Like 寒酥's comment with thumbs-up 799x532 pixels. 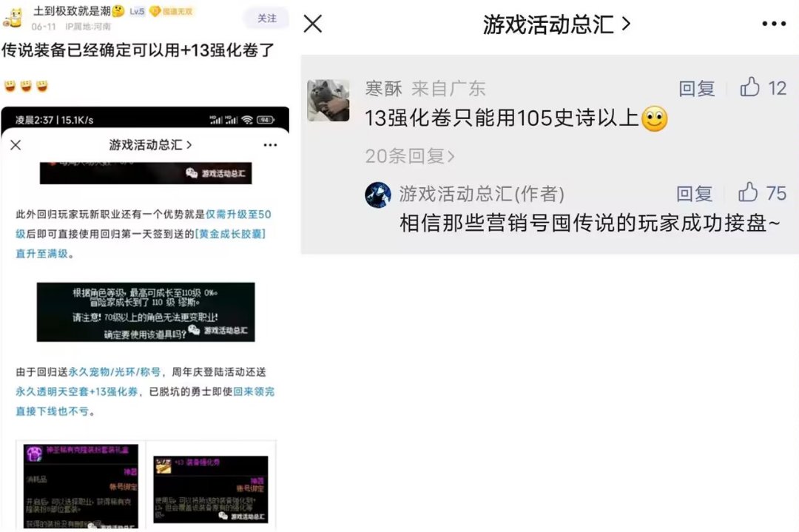tap(749, 87)
